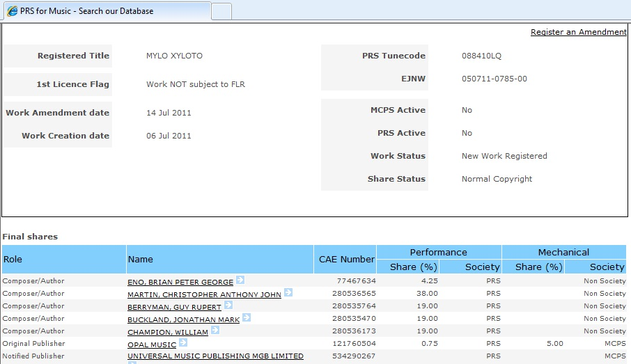Click the BUCKLAND, JONATHAN MARK link

[x=183, y=319]
